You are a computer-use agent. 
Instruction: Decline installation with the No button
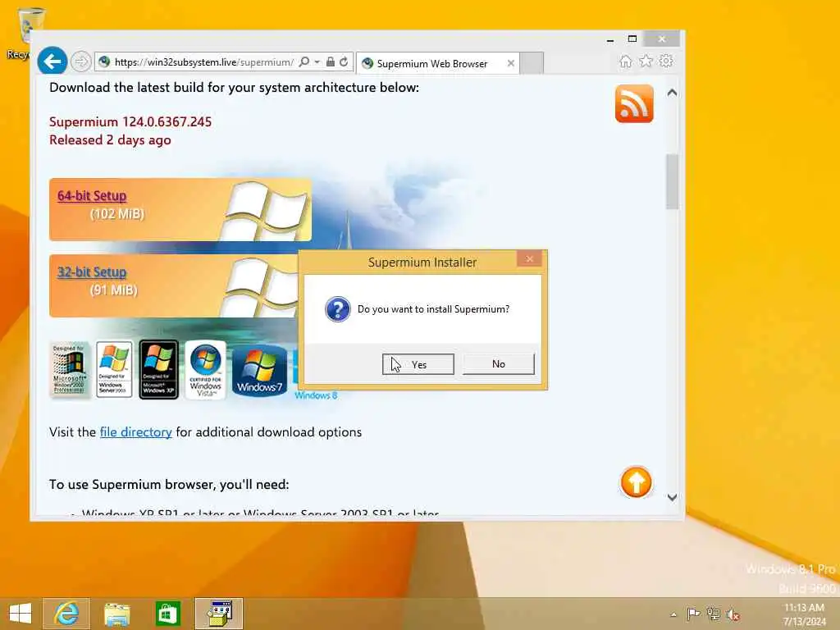[498, 363]
